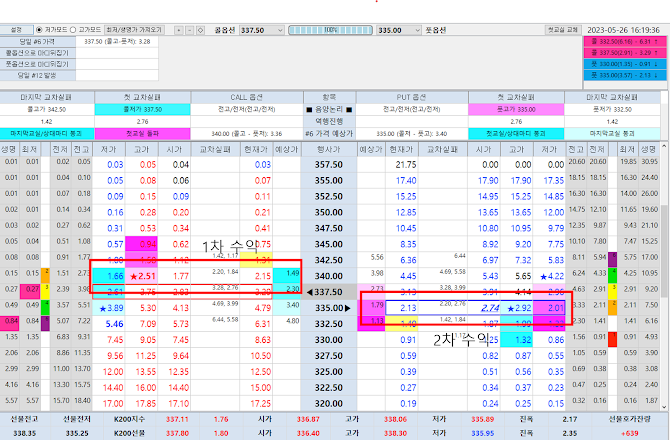Click the 337.50 (콜고-풋저): 3.28 field
The height and width of the screenshot is (440, 670).
pos(117,41)
